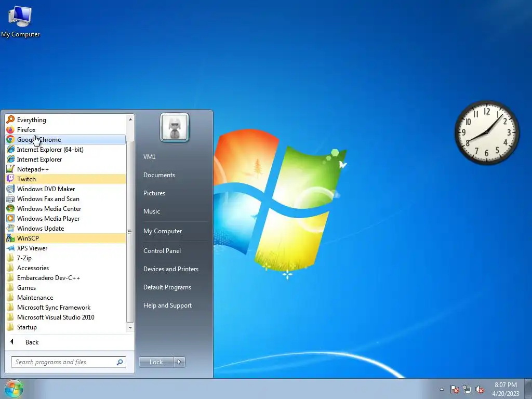Open VM1 user folder link
Image resolution: width=532 pixels, height=399 pixels.
pyautogui.click(x=149, y=157)
